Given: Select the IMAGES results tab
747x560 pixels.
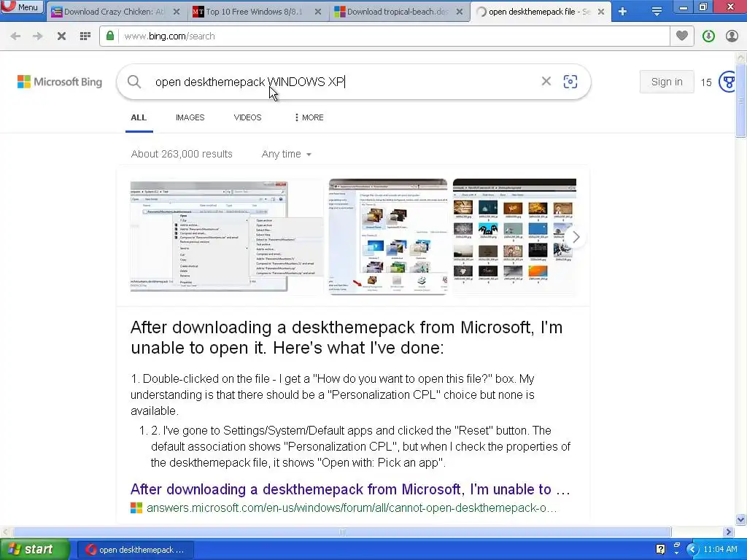Looking at the screenshot, I should click(x=190, y=117).
